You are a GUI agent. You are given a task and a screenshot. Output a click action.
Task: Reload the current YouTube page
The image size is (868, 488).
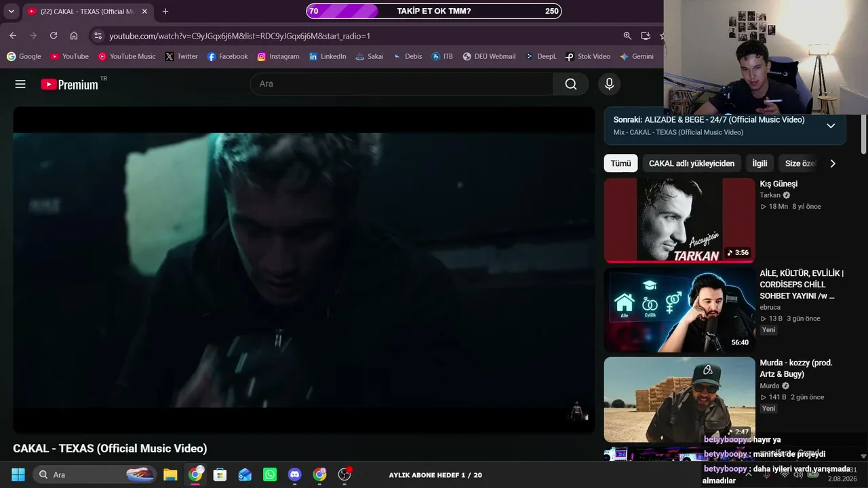pyautogui.click(x=54, y=36)
